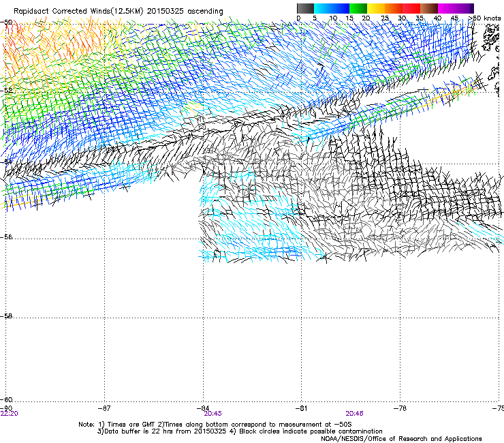Viewport: 504px width, 443px height.
Task: Click the '-87' longitude label
Action: click(104, 408)
